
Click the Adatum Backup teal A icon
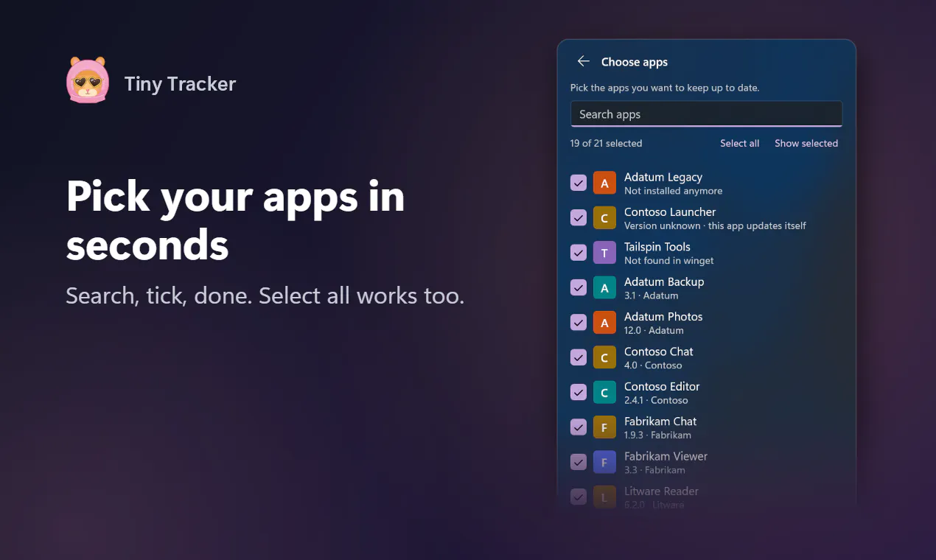[x=604, y=288]
